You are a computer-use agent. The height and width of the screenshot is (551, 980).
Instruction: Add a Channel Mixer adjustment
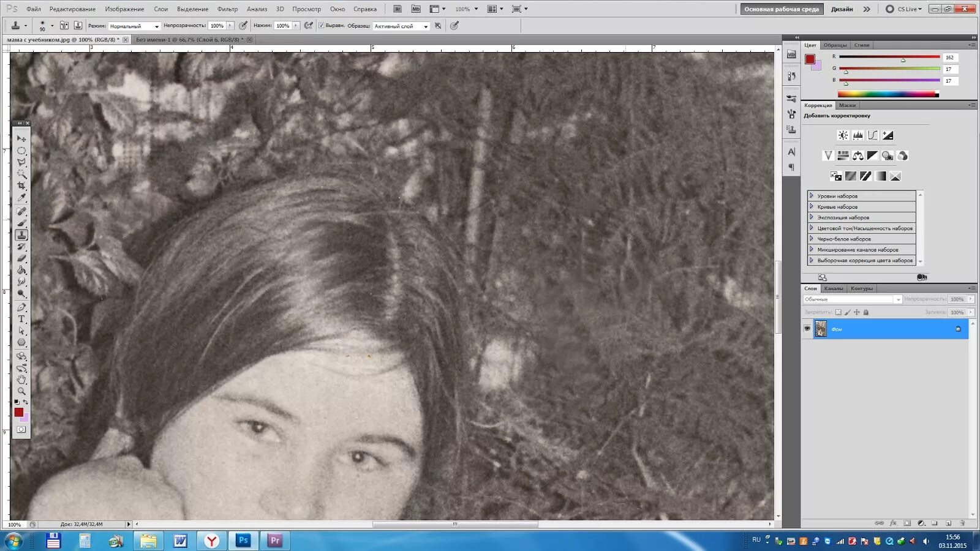[x=902, y=156]
